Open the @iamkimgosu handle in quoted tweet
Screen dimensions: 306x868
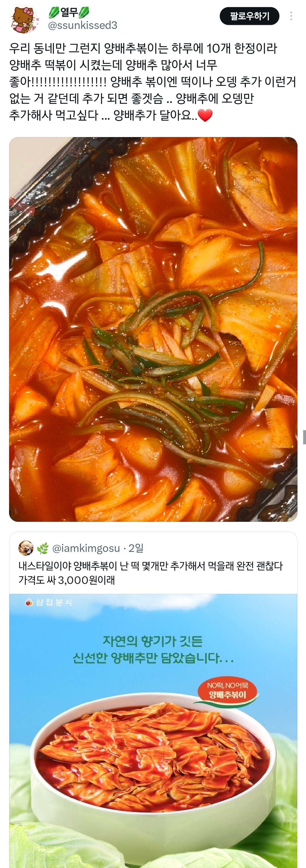coord(86,548)
